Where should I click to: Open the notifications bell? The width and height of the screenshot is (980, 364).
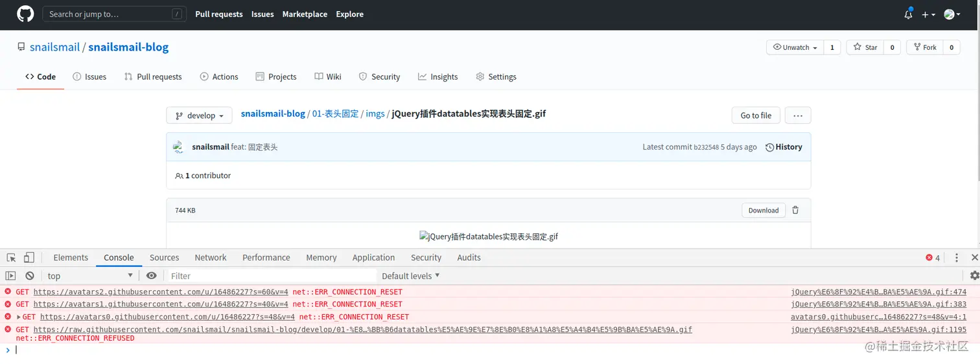point(908,14)
